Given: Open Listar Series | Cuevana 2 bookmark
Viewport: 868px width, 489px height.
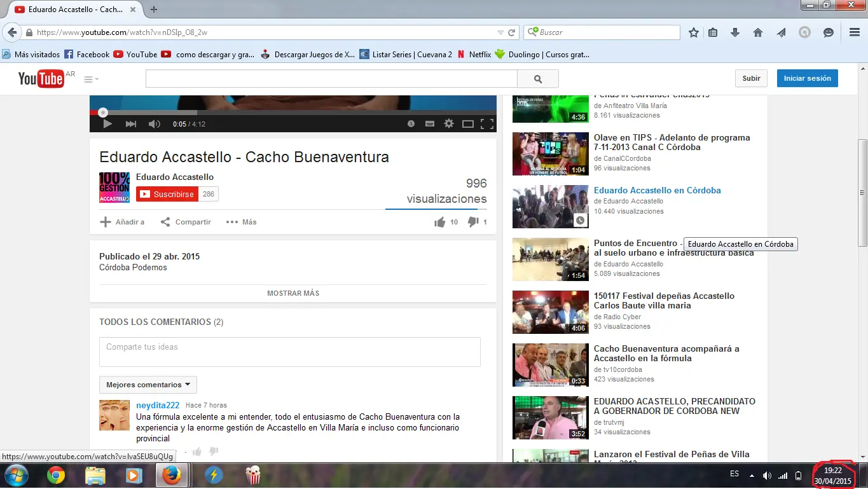Looking at the screenshot, I should [x=406, y=55].
